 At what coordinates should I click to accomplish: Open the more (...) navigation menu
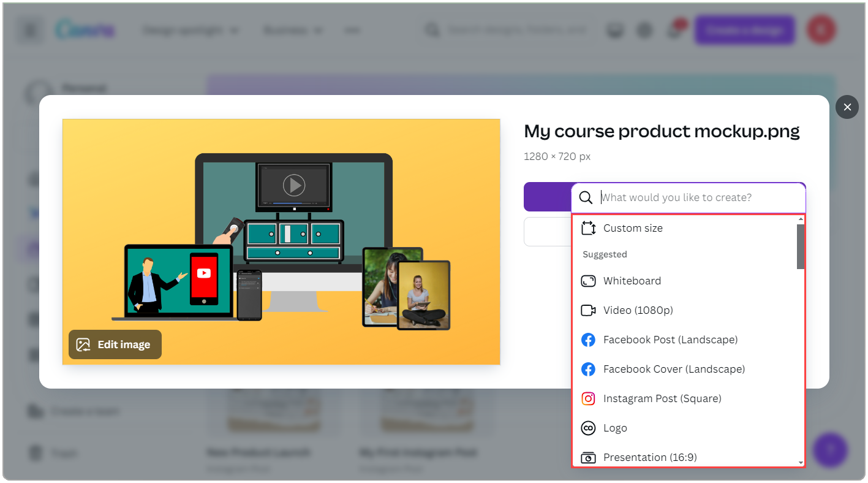tap(352, 29)
